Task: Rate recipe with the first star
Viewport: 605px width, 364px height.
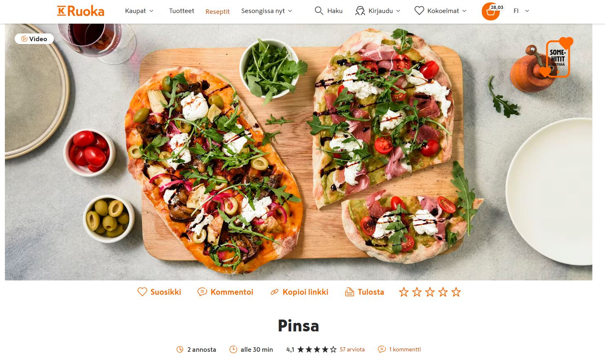Action: click(404, 292)
